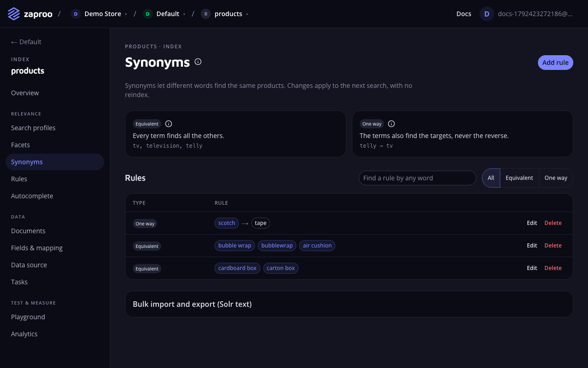Viewport: 588px width, 368px height.
Task: Delete the scotch to tape rule
Action: pyautogui.click(x=553, y=223)
